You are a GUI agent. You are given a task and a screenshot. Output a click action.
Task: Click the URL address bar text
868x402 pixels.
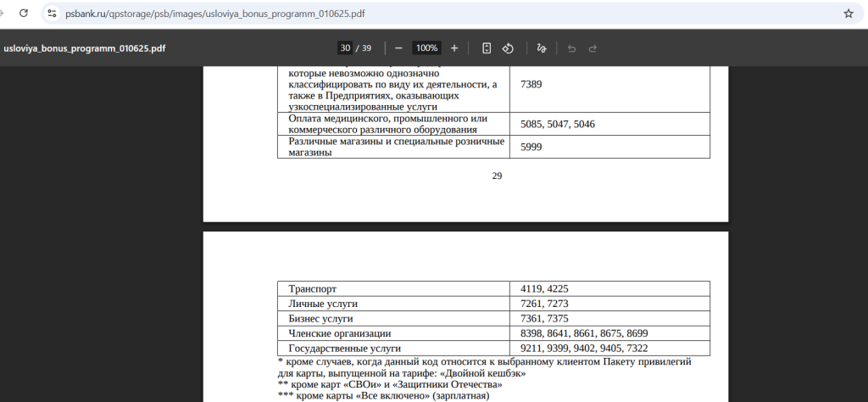214,14
